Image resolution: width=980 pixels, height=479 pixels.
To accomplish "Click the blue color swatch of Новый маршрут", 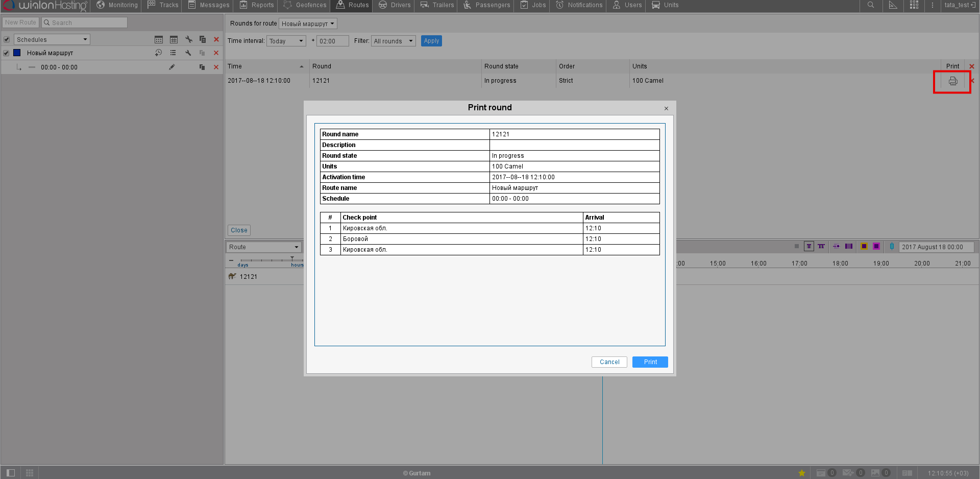I will 17,53.
